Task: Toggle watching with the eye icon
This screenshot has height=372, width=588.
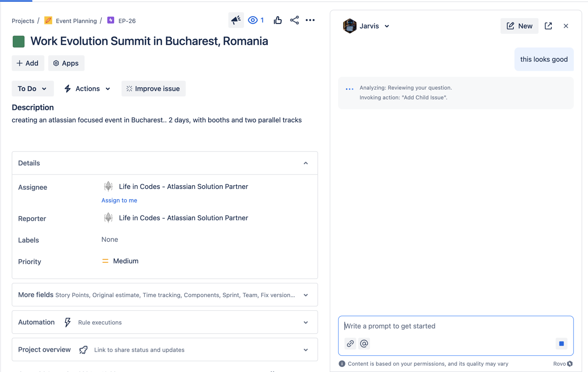Action: point(252,20)
